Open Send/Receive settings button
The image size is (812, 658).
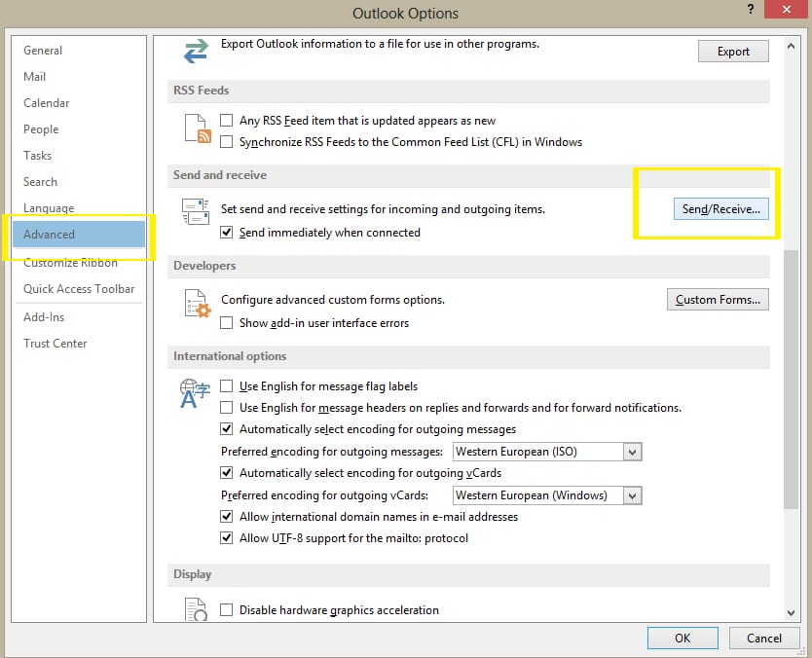click(720, 209)
